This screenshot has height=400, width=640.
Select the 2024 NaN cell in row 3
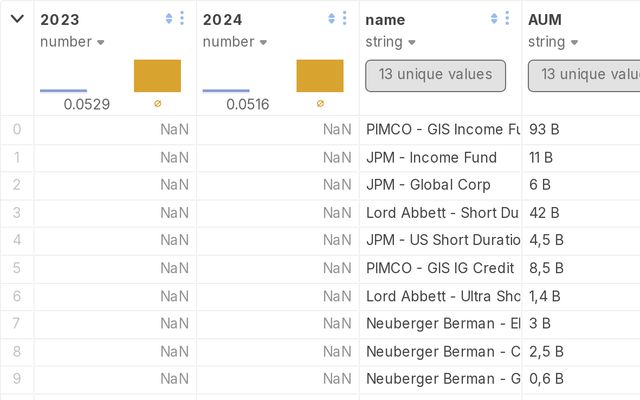[x=278, y=213]
